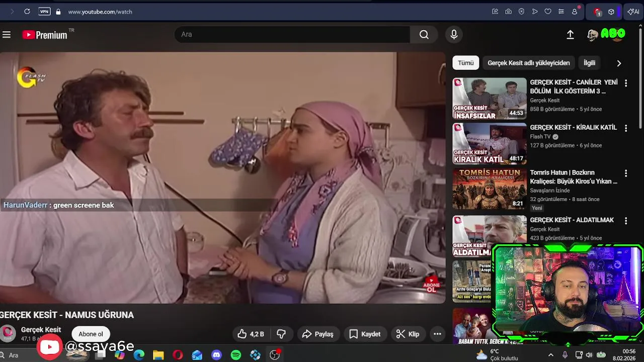Image resolution: width=644 pixels, height=362 pixels.
Task: Click ABONE OL watermark in the video corner
Action: (431, 284)
